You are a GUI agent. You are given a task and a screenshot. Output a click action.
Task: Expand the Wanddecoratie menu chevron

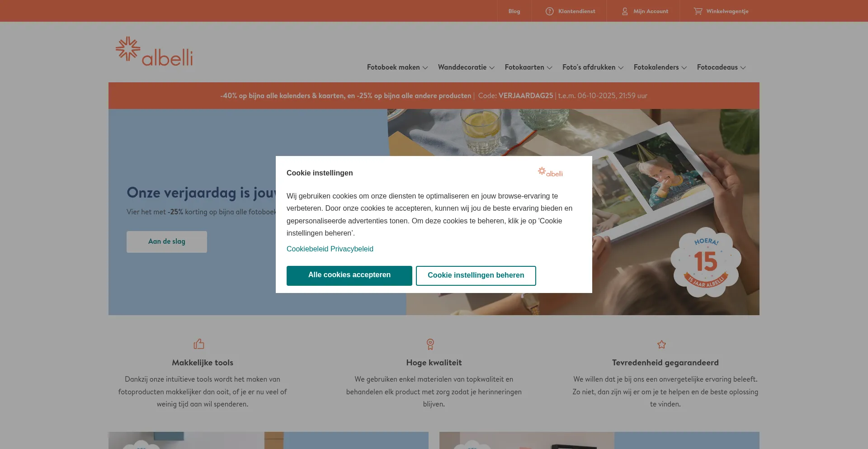(x=492, y=68)
